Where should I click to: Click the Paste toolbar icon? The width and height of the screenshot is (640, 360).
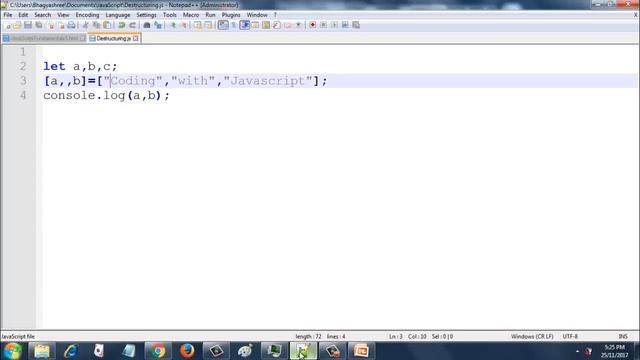click(107, 25)
